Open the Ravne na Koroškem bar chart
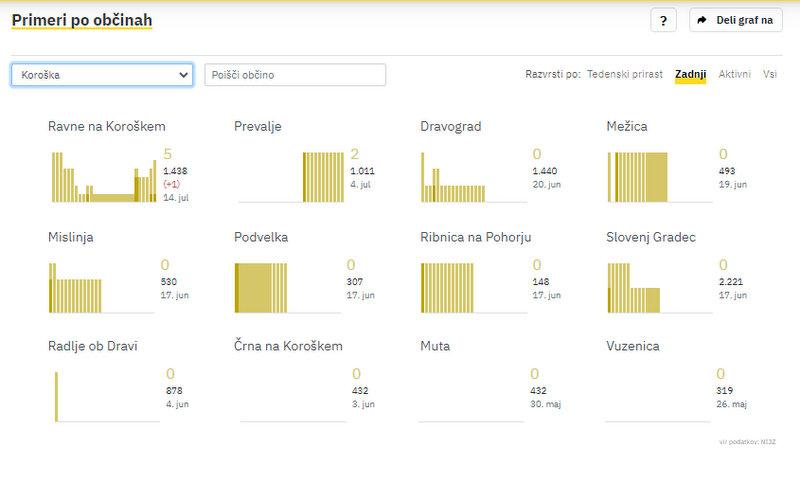Viewport: 800px width, 483px height. tap(103, 177)
